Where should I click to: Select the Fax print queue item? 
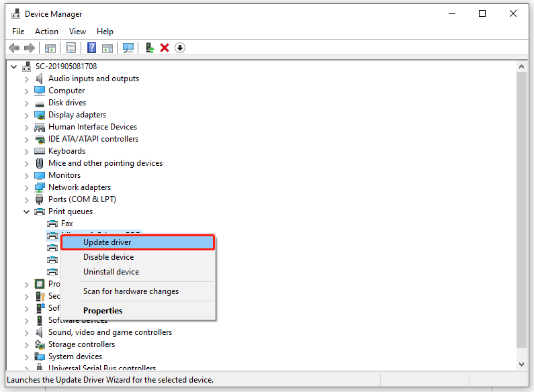(x=67, y=224)
